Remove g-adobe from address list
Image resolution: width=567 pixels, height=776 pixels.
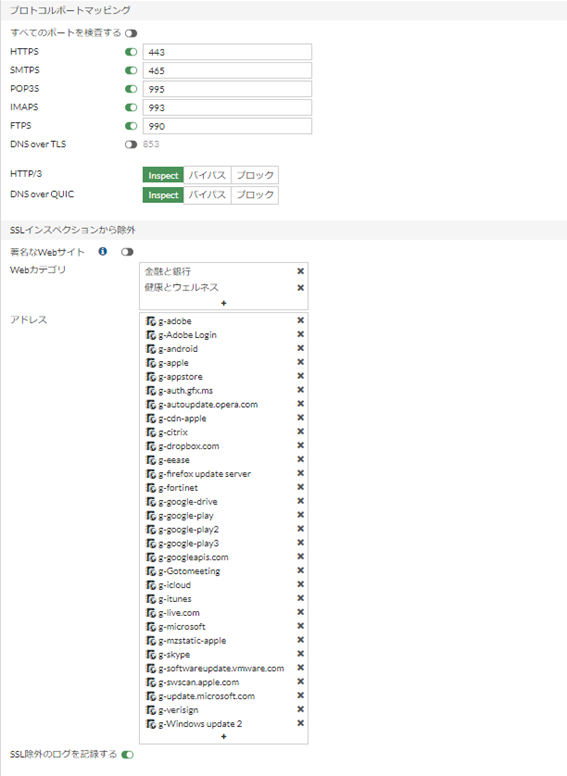(300, 320)
